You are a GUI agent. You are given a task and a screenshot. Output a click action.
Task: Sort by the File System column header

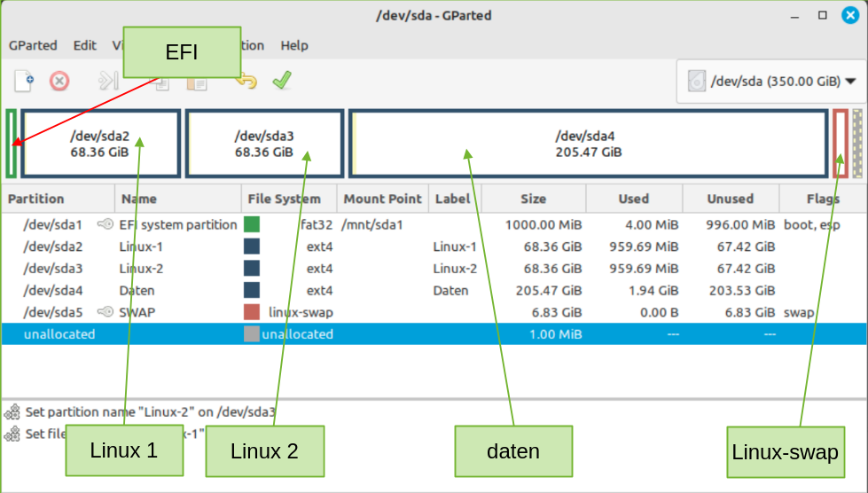(289, 199)
